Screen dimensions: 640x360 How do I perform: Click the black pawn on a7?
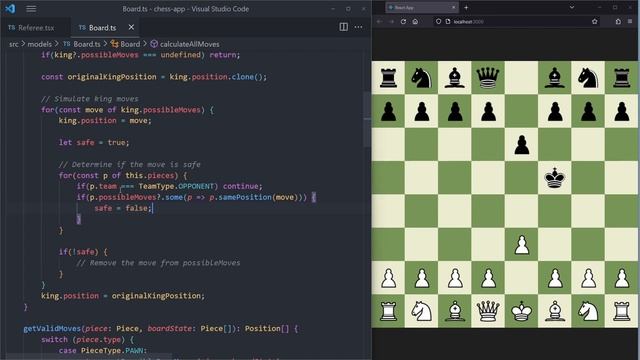click(388, 111)
